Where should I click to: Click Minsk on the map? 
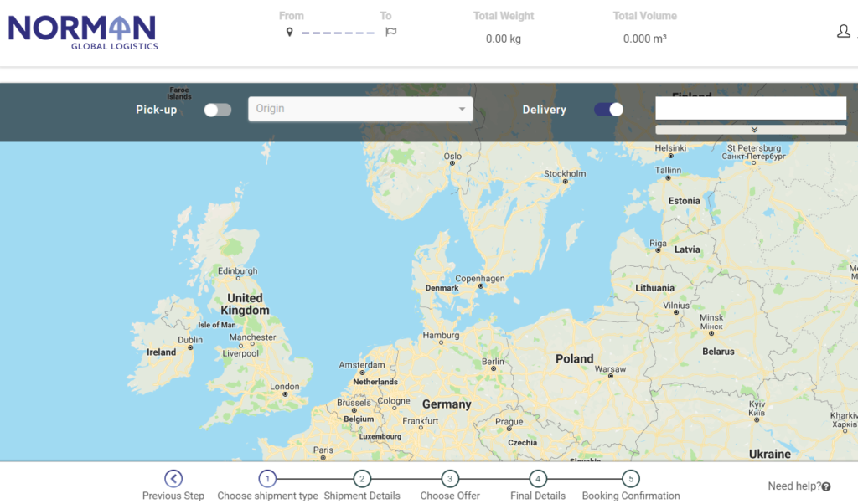711,322
